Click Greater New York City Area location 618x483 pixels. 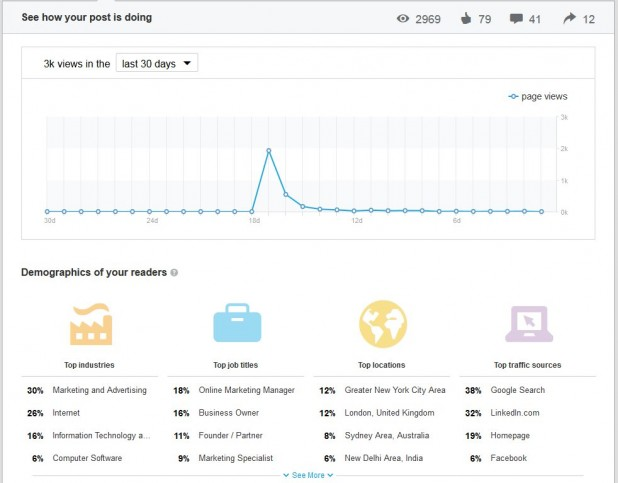[395, 390]
